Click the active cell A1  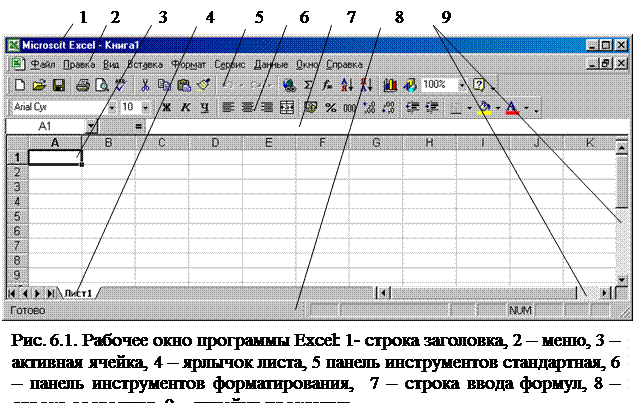pos(55,157)
